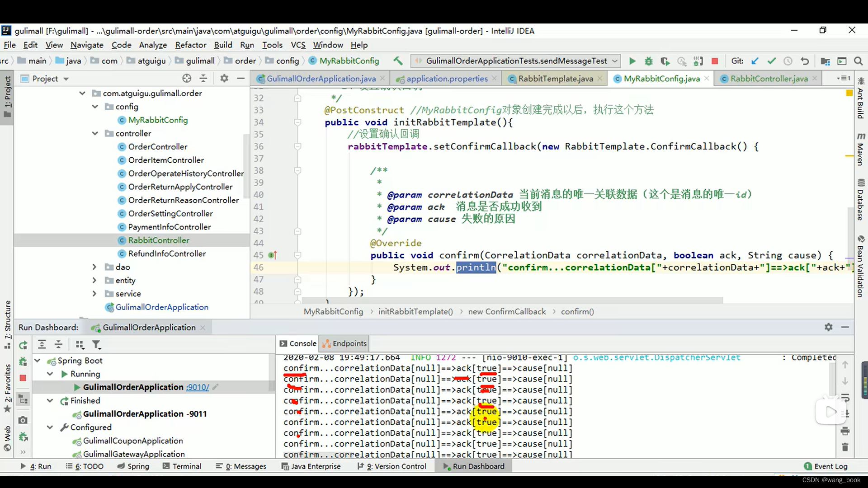Click editor horizontal scrollbar
The height and width of the screenshot is (488, 868).
pos(512,300)
